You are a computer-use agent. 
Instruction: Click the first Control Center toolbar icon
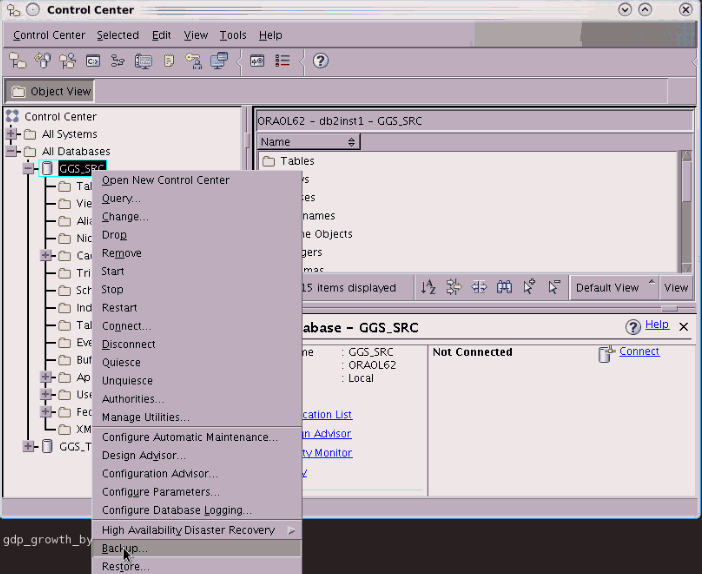coord(18,61)
